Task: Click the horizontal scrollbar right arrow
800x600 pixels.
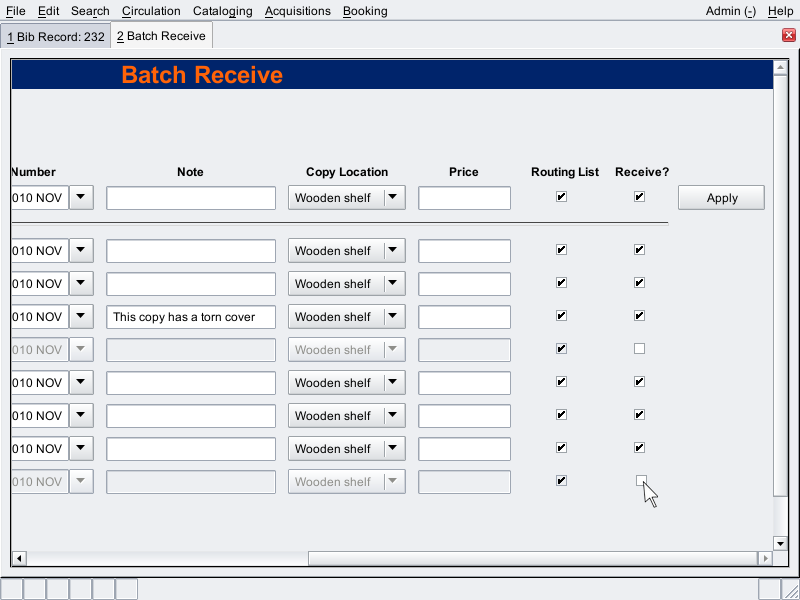Action: click(x=766, y=558)
